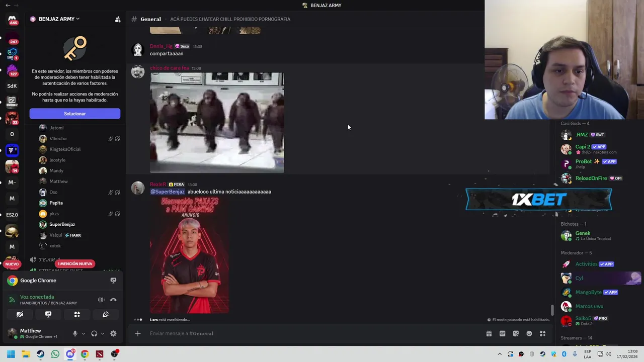Viewport: 644px width, 362px height.
Task: Toggle noise suppression waveform icon
Action: (x=101, y=300)
